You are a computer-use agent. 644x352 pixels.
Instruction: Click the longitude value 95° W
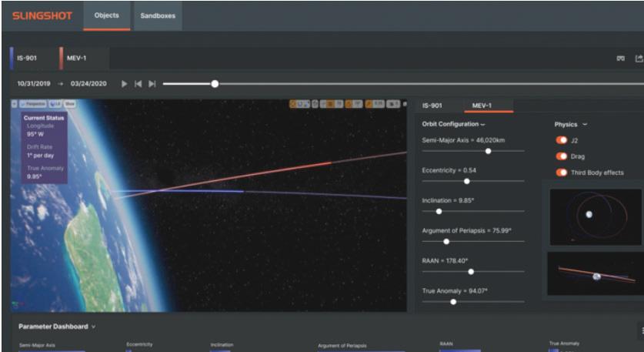coord(35,134)
